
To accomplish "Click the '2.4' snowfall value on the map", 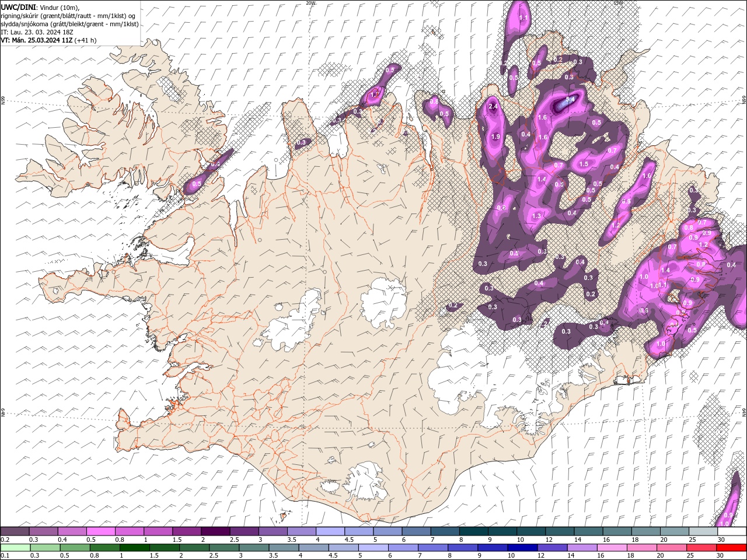I will [x=493, y=107].
